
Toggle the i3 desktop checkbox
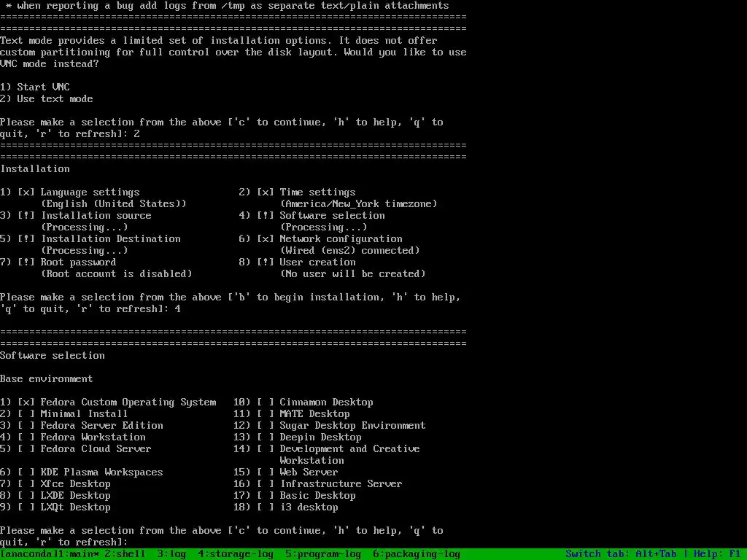pyautogui.click(x=266, y=507)
